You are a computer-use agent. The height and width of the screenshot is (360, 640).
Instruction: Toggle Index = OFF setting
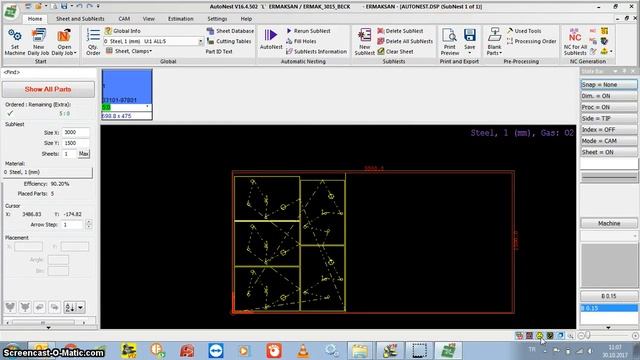click(x=609, y=129)
